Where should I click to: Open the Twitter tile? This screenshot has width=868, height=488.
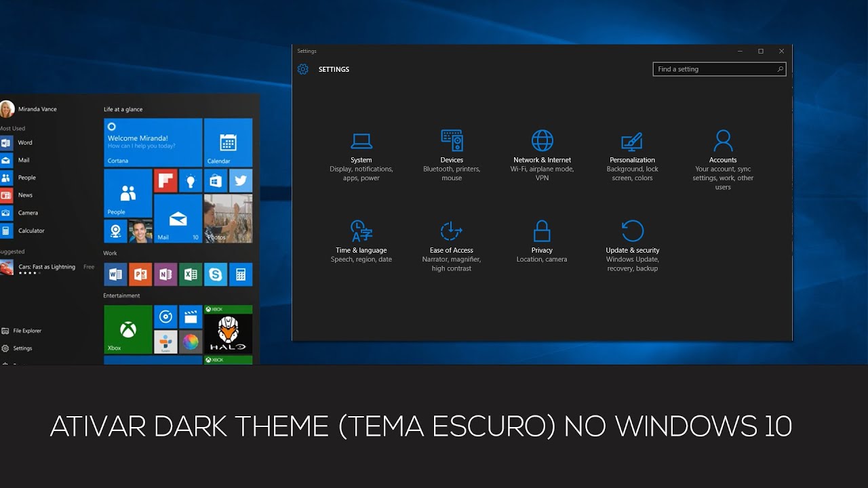pos(241,181)
